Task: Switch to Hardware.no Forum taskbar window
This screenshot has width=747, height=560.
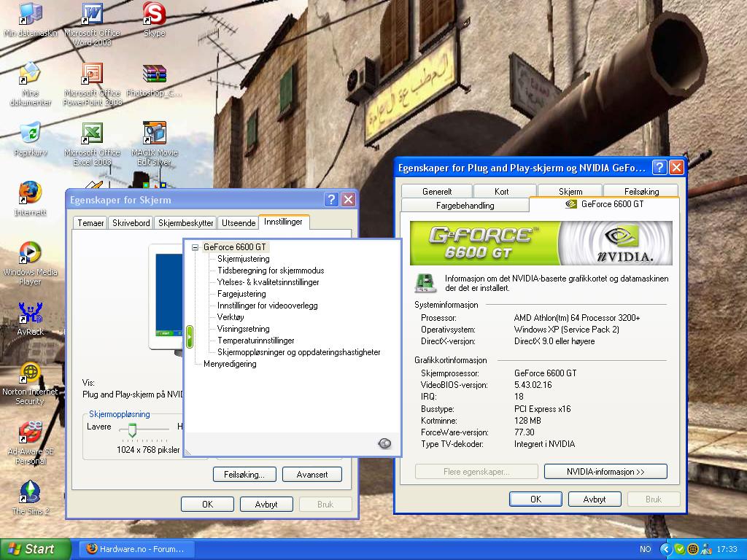Action: (x=135, y=549)
